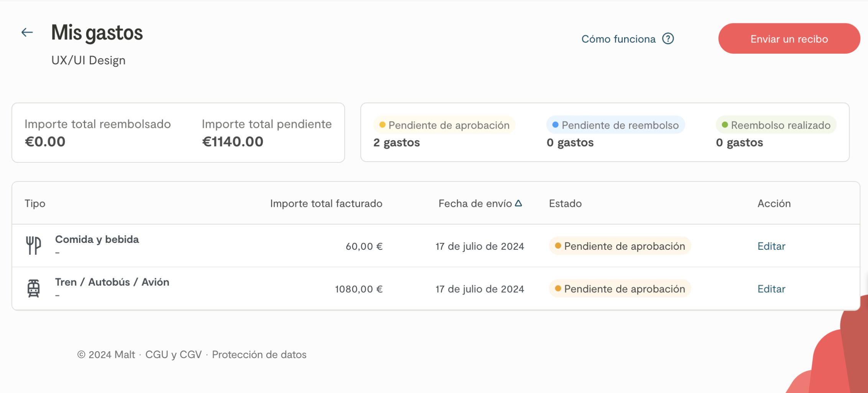Click the Importe total facturado column header
This screenshot has height=393, width=868.
click(x=326, y=203)
